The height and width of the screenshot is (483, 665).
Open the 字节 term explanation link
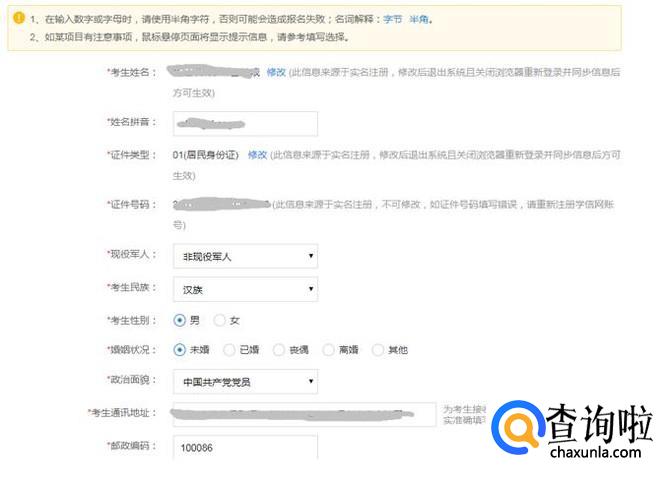(x=392, y=19)
